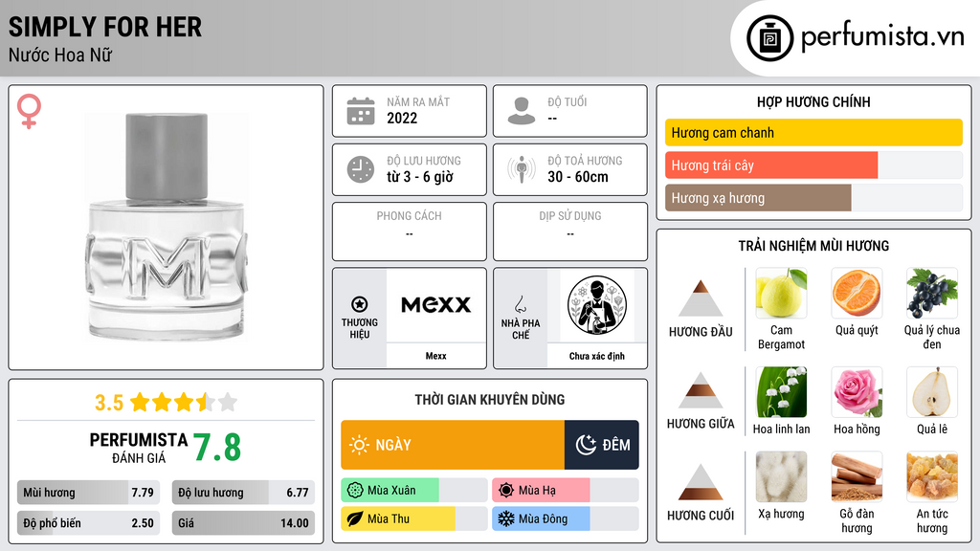Screen dimensions: 980x551
Task: Click the Hương cuối pyramid icon
Action: click(x=701, y=482)
